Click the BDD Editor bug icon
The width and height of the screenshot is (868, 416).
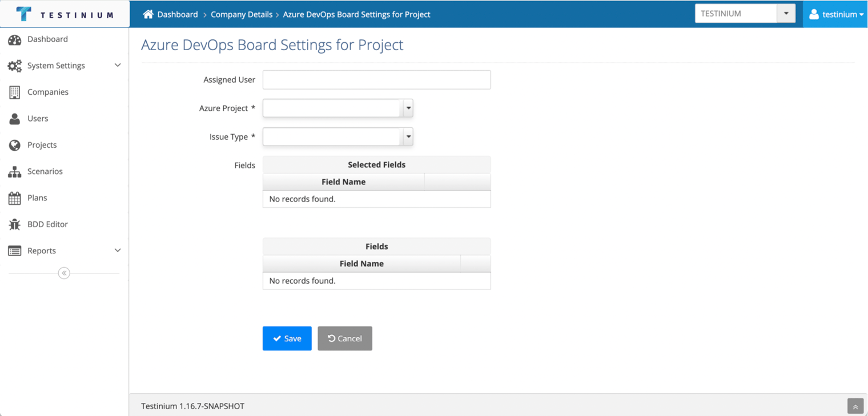coord(15,224)
